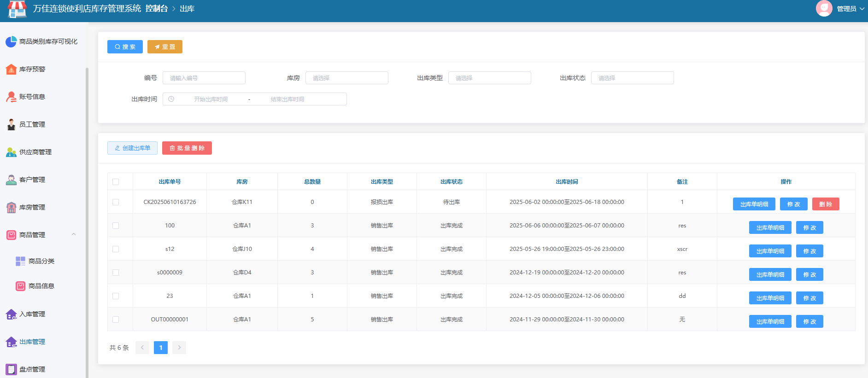Click the blue 搜索 search button
Screen dimensions: 868x378
coord(125,47)
